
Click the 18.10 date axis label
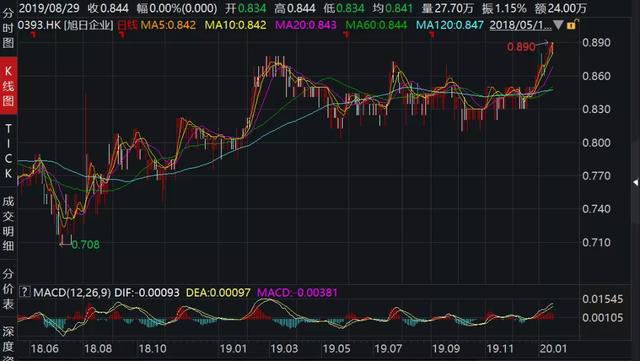(153, 349)
